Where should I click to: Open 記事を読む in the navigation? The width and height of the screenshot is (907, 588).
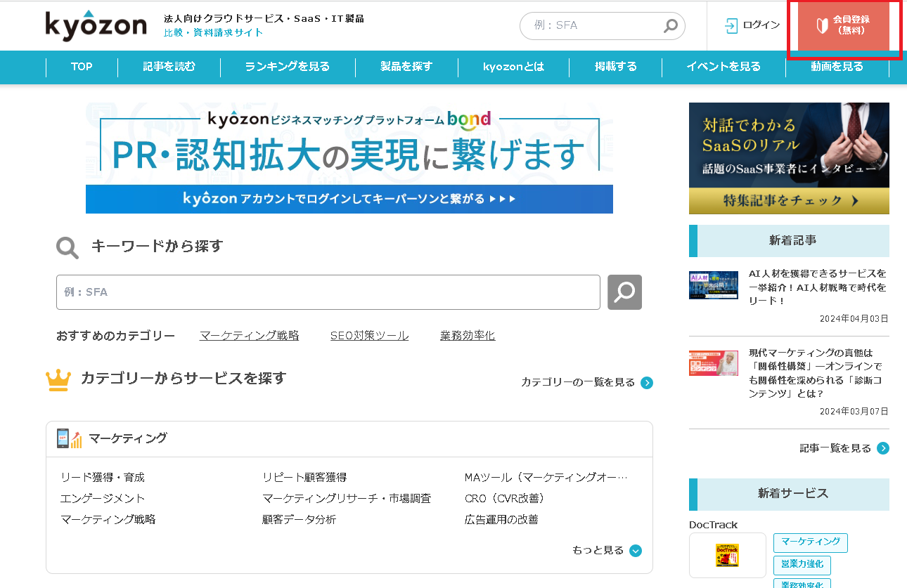169,67
